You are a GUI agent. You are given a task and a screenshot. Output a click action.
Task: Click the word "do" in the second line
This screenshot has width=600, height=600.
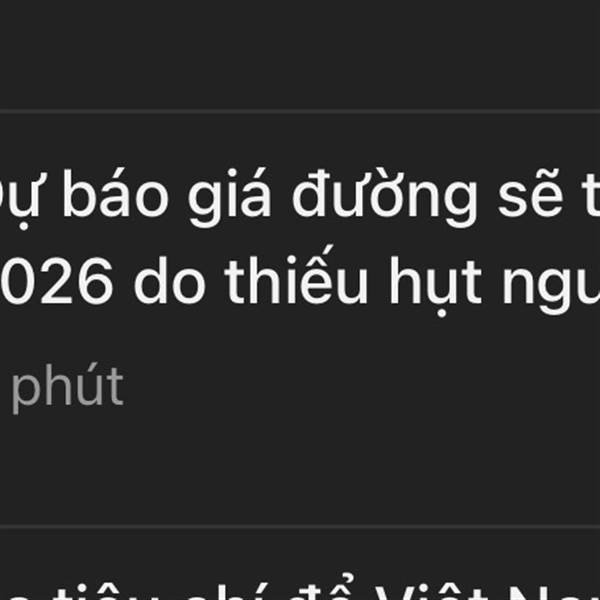[170, 279]
